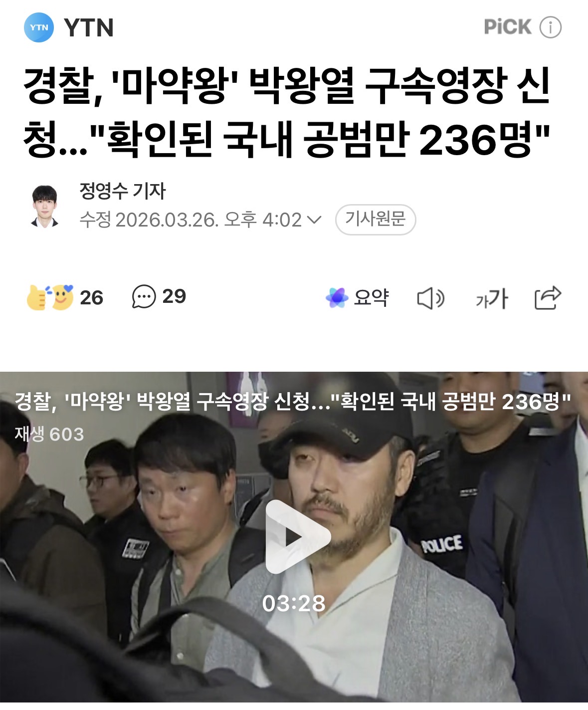588x710 pixels.
Task: Open the PiCK info circle icon
Action: coord(551,27)
